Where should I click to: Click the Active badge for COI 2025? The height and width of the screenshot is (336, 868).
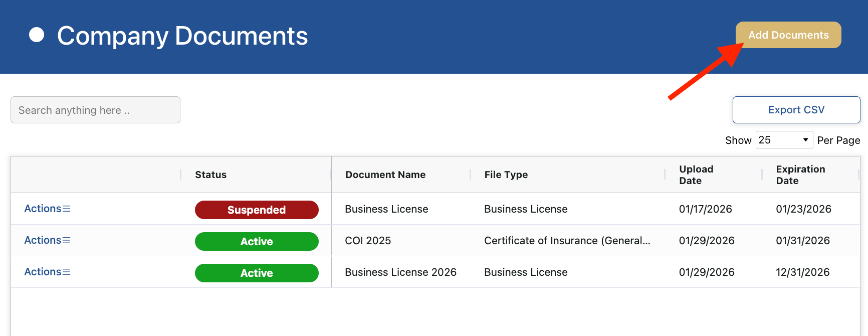coord(257,241)
